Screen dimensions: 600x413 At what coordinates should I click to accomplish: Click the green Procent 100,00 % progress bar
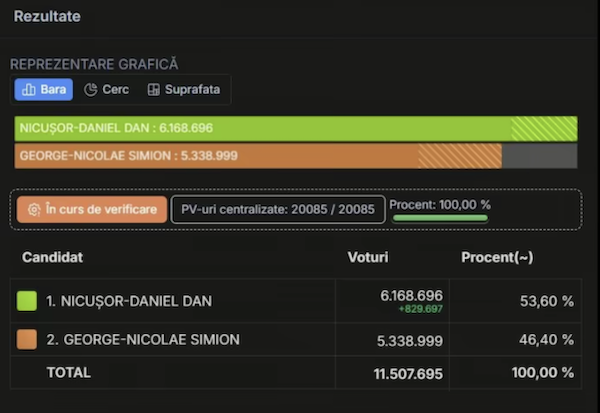[440, 217]
